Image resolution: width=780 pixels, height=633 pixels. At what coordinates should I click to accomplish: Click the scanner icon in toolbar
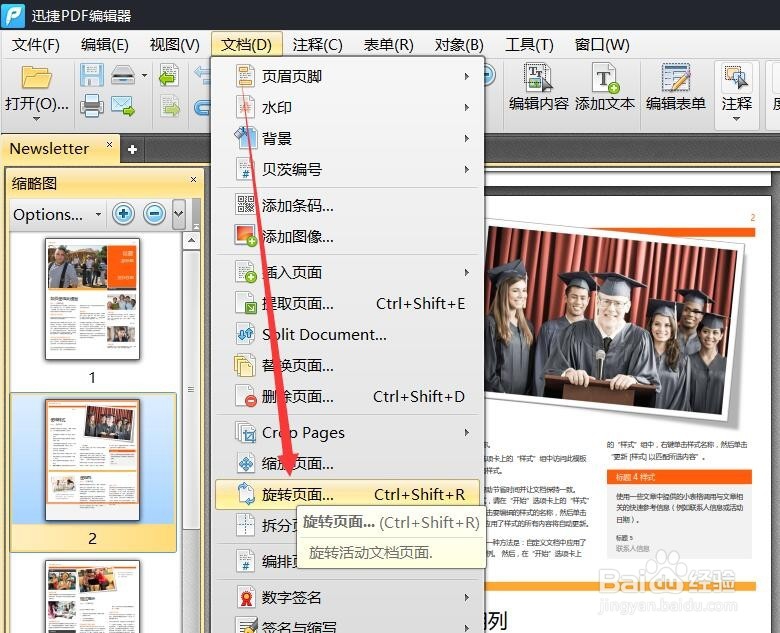coord(123,75)
